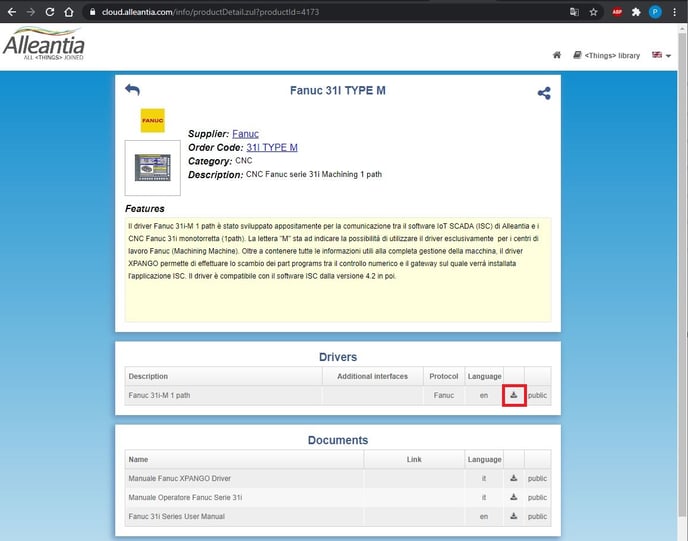This screenshot has height=541, width=688.
Task: Click the Protocol column header
Action: tap(444, 376)
